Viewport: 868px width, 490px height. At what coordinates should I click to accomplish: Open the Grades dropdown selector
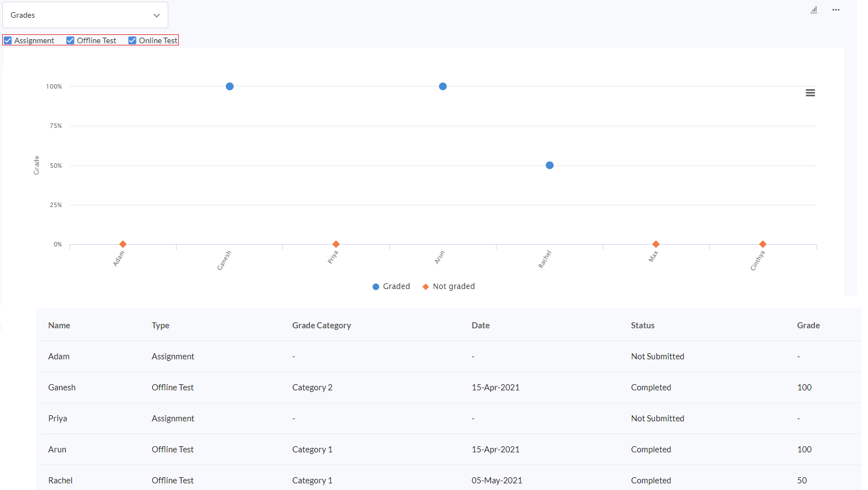tap(85, 15)
